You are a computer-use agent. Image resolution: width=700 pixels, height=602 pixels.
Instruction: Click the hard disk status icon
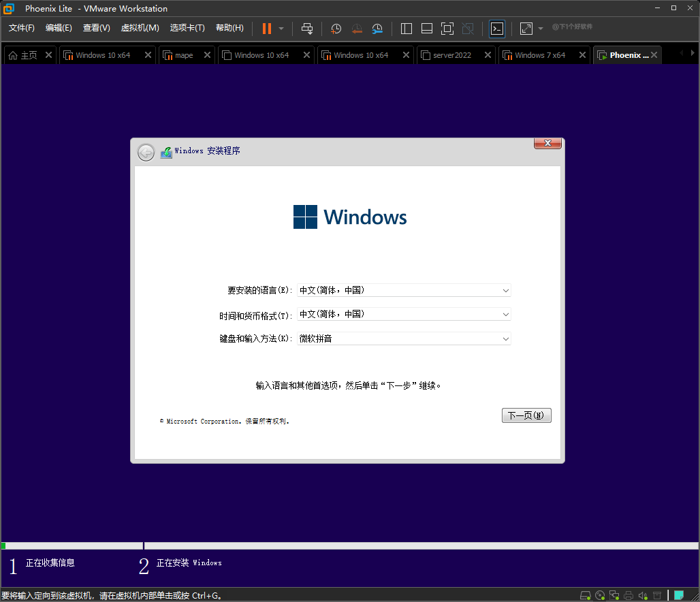coord(586,595)
